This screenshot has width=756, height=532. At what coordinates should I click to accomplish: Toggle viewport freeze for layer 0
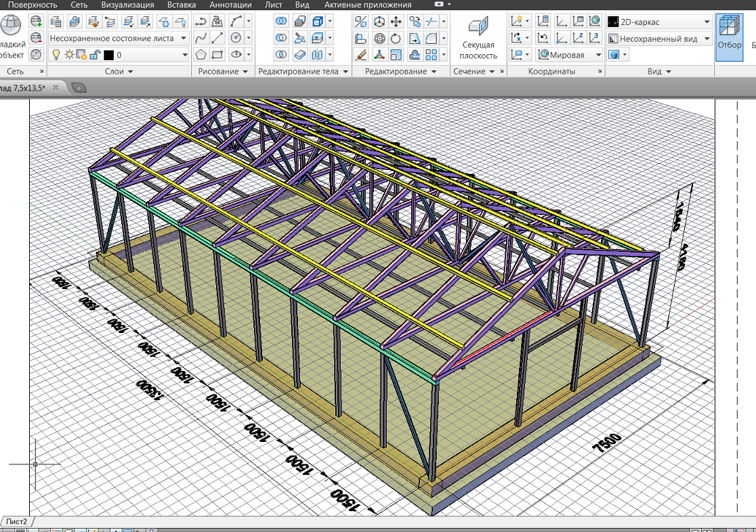(81, 54)
